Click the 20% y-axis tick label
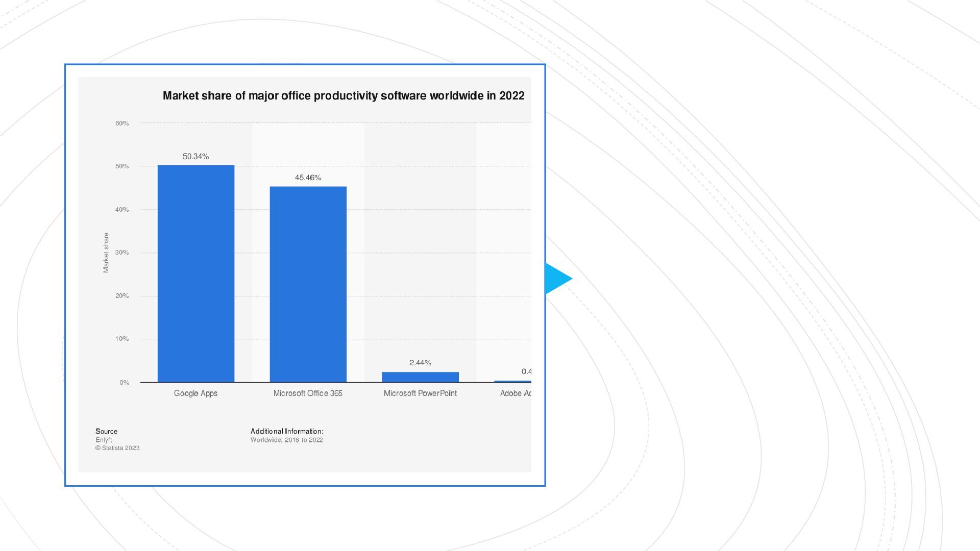Screen dimensions: 980x551 click(x=122, y=296)
